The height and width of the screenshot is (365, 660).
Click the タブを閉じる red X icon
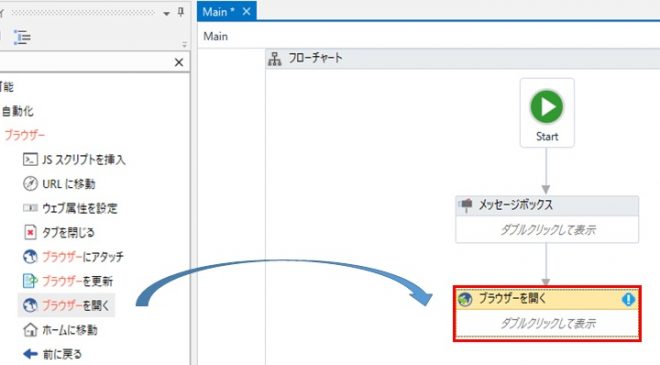point(30,232)
